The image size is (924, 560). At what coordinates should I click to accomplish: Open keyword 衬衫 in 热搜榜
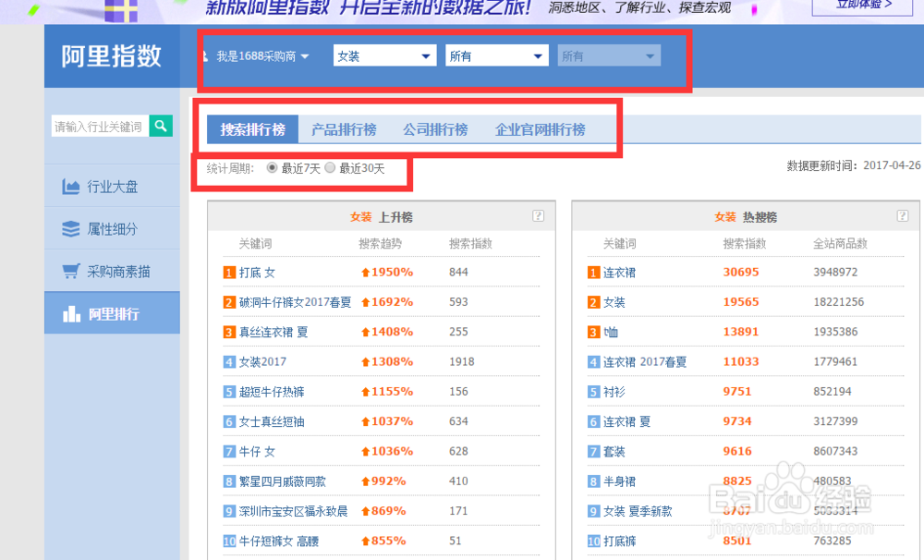coord(614,392)
